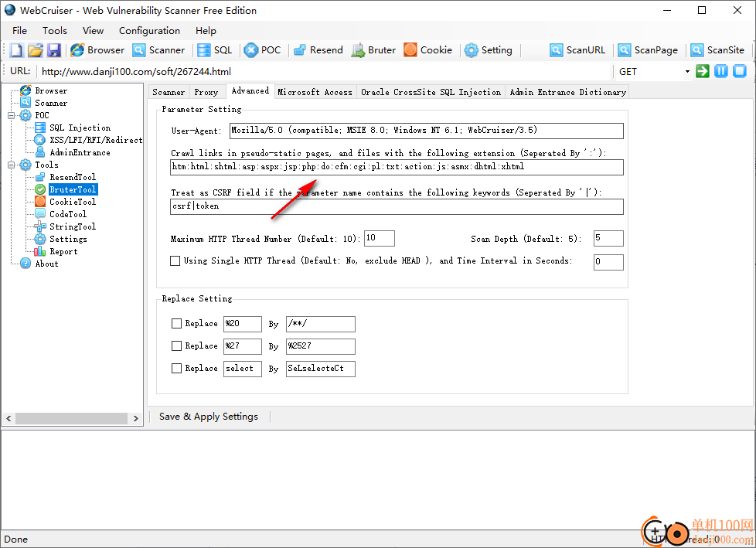This screenshot has width=756, height=548.
Task: Click the blue Pause scan icon
Action: [x=721, y=71]
